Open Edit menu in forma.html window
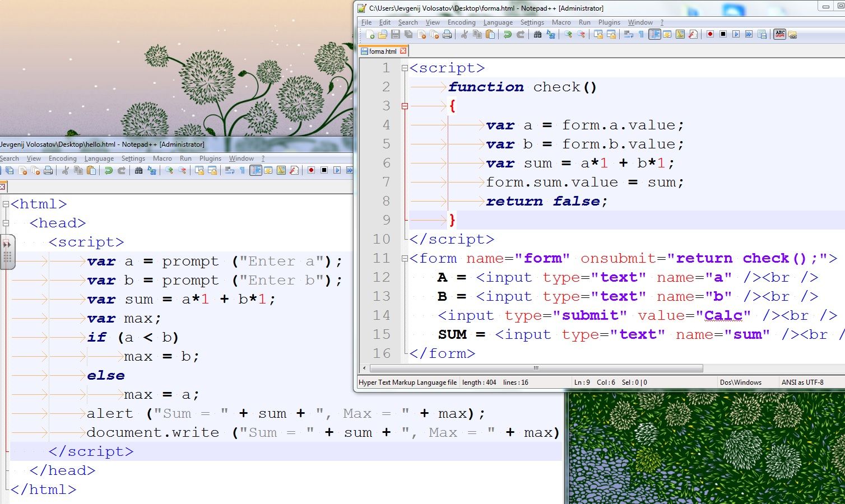Image resolution: width=845 pixels, height=504 pixels. tap(385, 22)
